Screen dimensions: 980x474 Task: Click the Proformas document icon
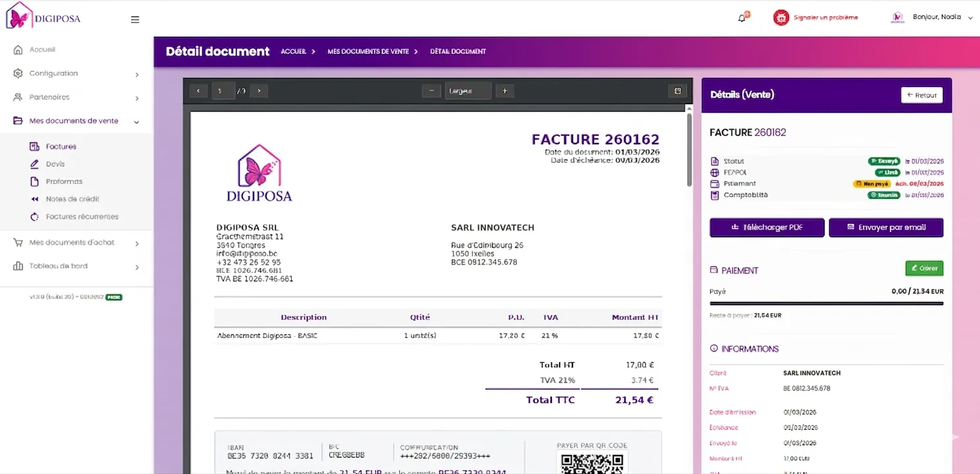(x=36, y=181)
